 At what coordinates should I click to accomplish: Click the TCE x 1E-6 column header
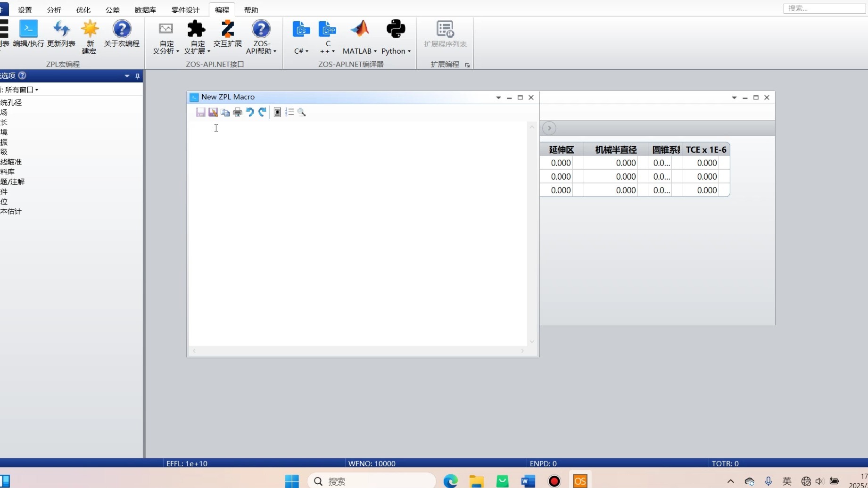706,149
